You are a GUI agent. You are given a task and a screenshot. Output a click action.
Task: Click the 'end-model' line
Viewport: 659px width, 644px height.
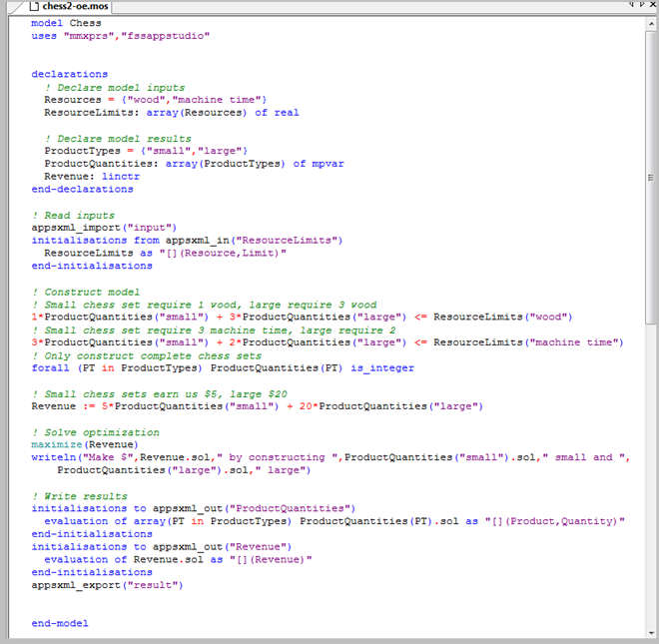(60, 623)
